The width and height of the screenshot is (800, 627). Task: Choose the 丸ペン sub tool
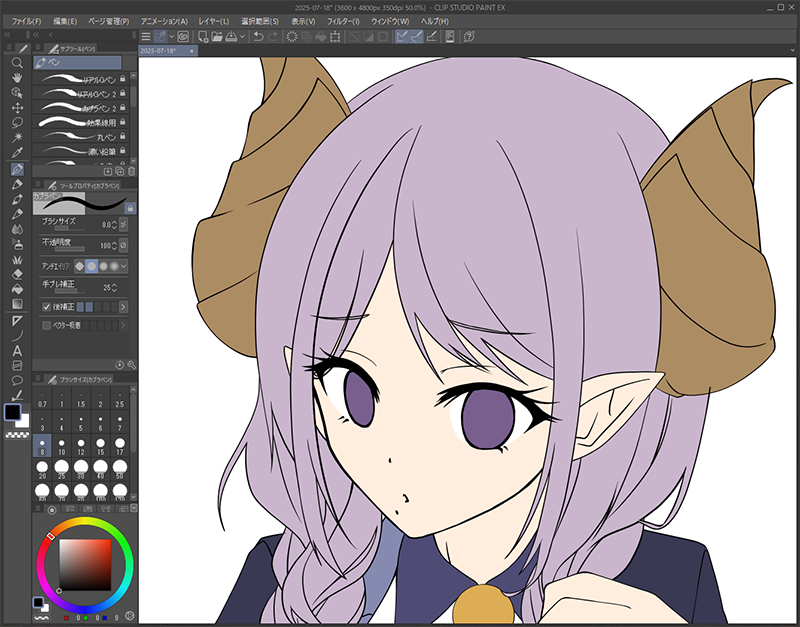81,137
